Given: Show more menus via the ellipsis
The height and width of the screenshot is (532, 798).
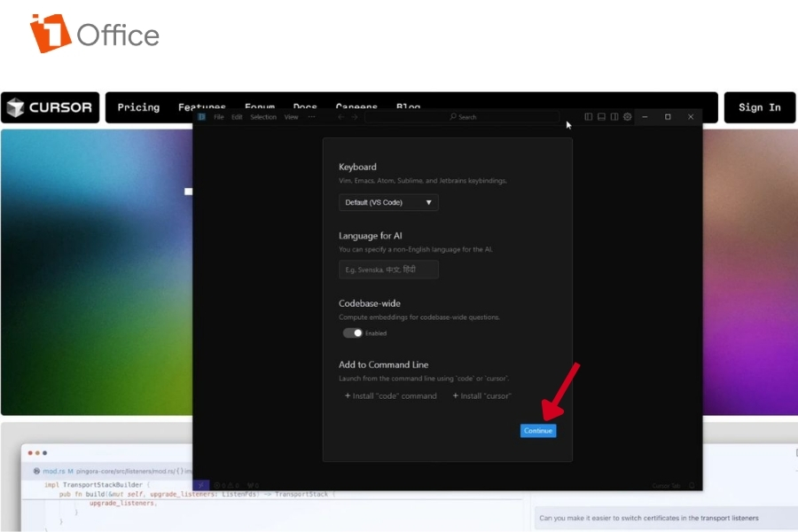Looking at the screenshot, I should [x=311, y=117].
